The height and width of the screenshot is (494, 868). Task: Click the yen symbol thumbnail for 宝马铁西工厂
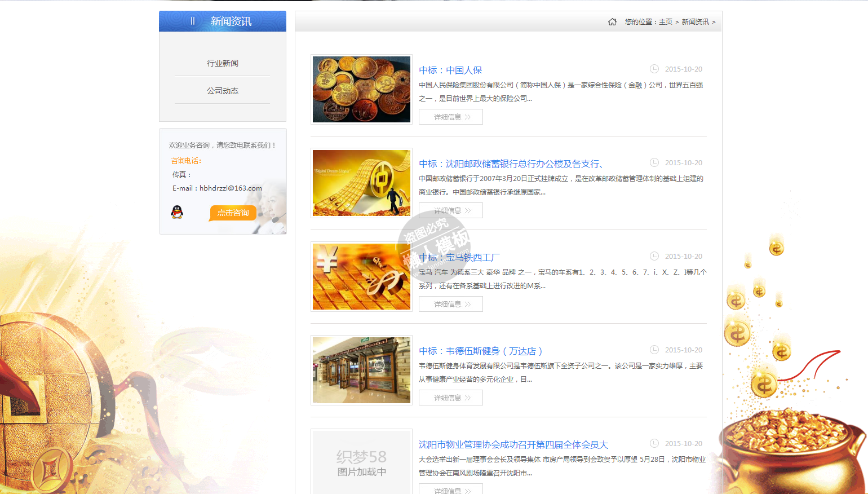click(x=361, y=276)
